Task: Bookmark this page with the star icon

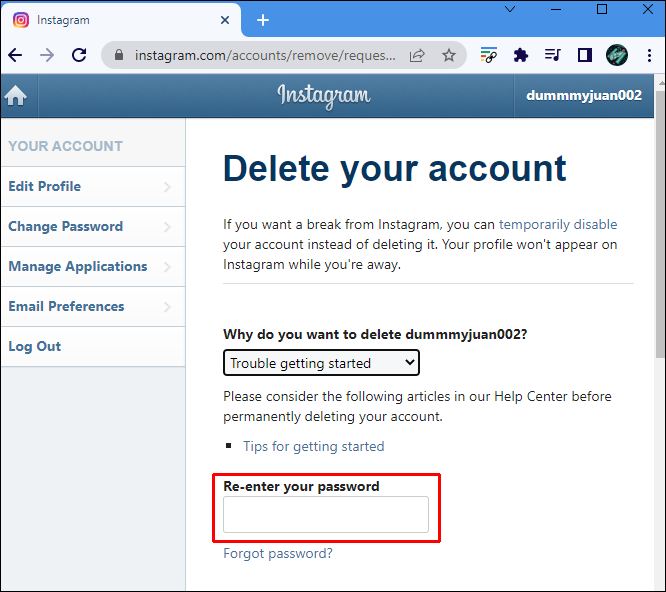Action: tap(449, 55)
